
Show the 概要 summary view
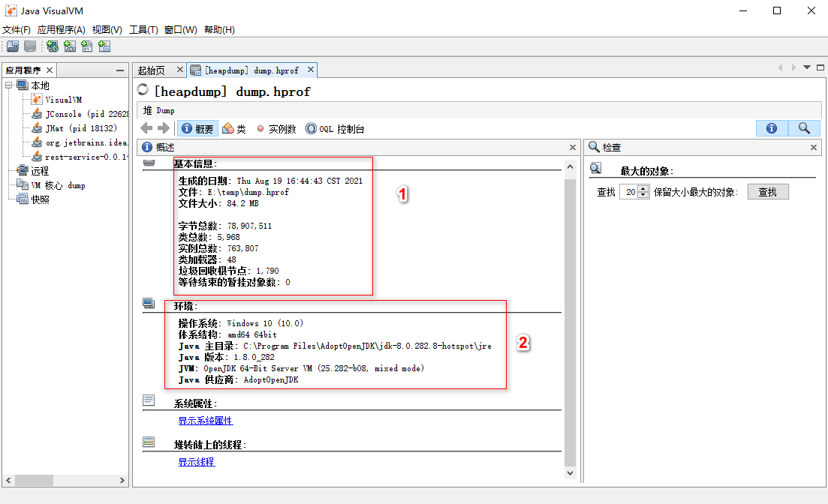pyautogui.click(x=197, y=129)
